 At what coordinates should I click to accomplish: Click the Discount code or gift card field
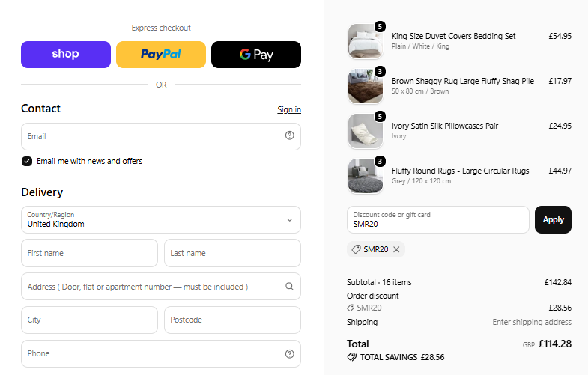coord(438,220)
